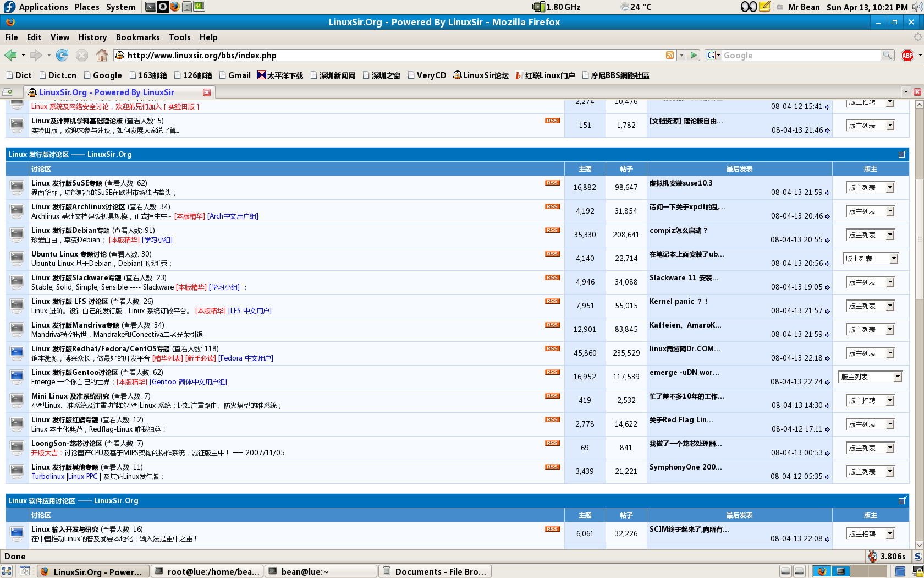This screenshot has width=924, height=578.
Task: Click the search magnifier button
Action: [x=887, y=55]
